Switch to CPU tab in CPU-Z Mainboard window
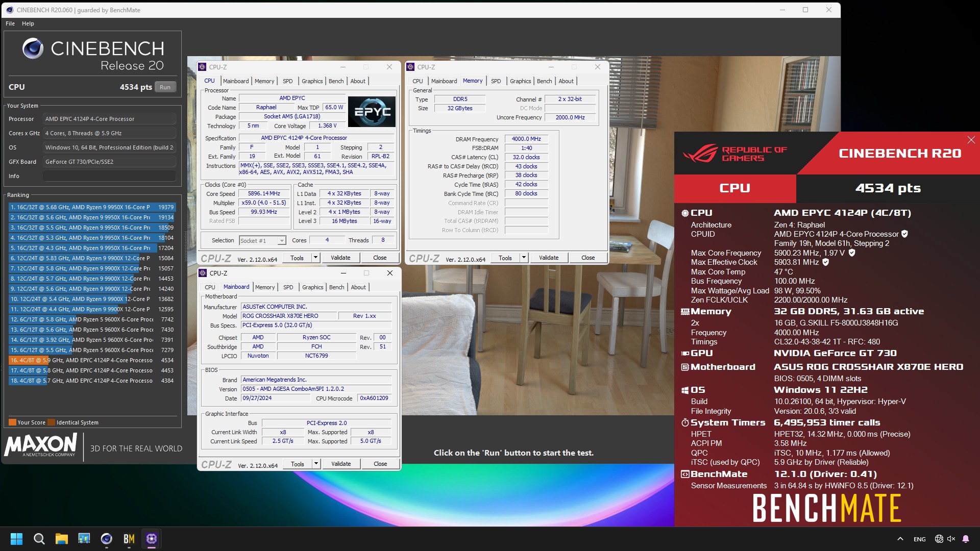The width and height of the screenshot is (980, 551). (210, 287)
